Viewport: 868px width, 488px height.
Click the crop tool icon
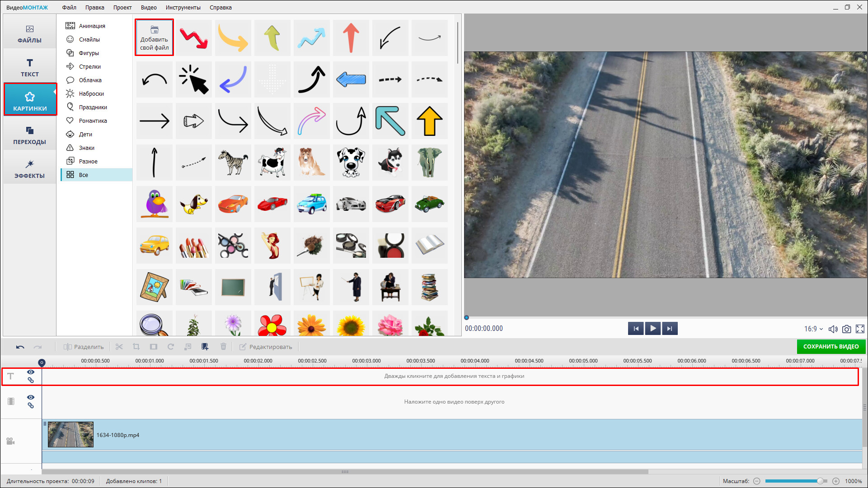tap(136, 347)
